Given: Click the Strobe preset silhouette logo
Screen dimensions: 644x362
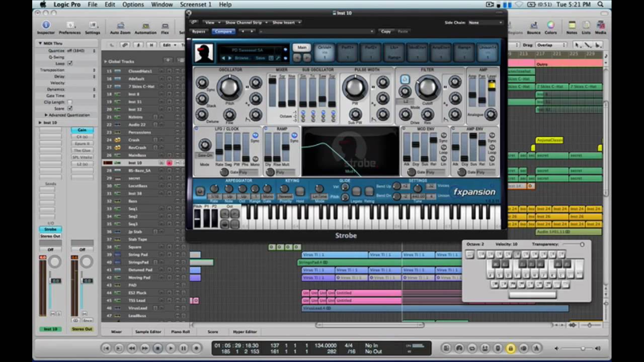Looking at the screenshot, I should point(204,53).
